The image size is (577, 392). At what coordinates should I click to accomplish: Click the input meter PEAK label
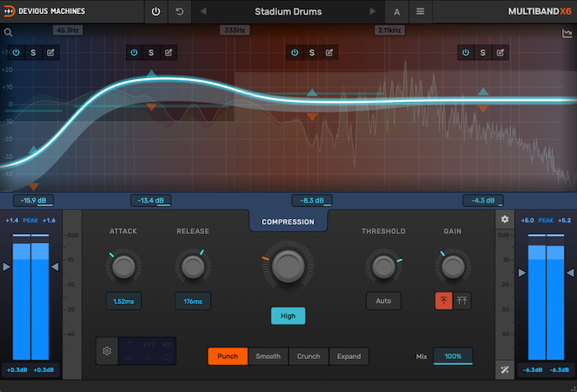point(30,220)
